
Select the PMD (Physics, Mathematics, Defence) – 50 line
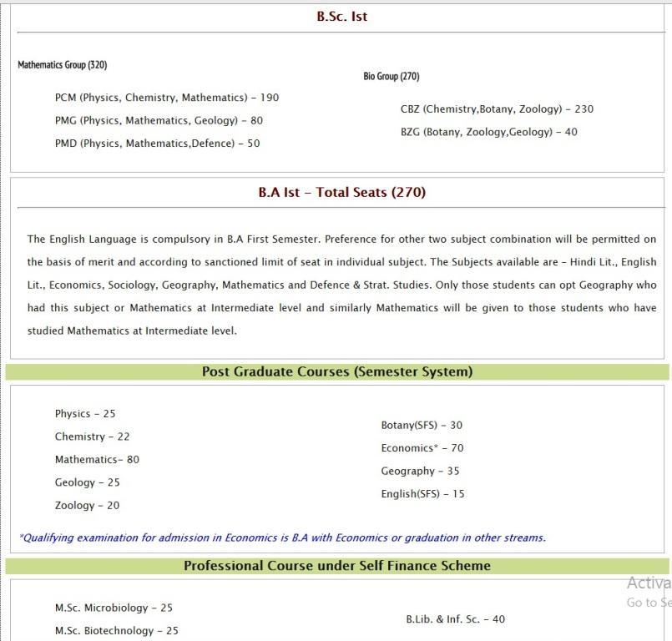(157, 144)
